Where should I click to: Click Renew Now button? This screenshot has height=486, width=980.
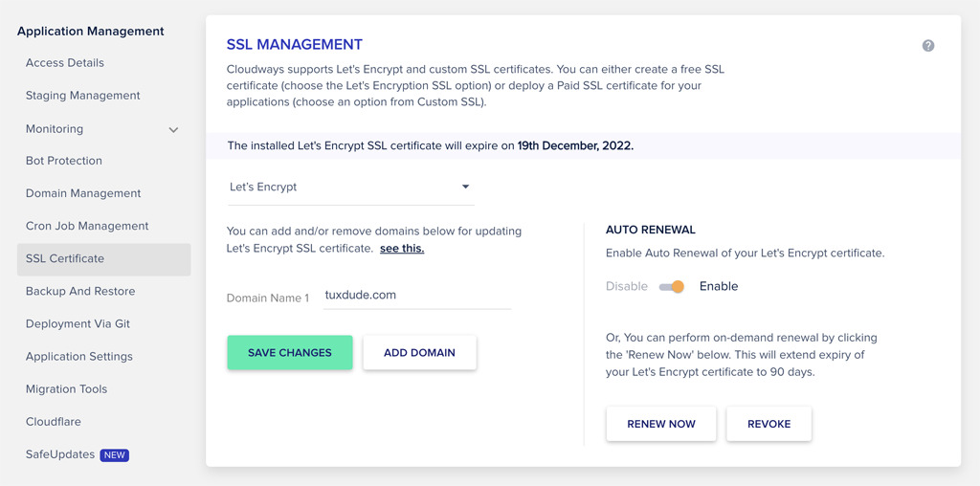pos(661,424)
